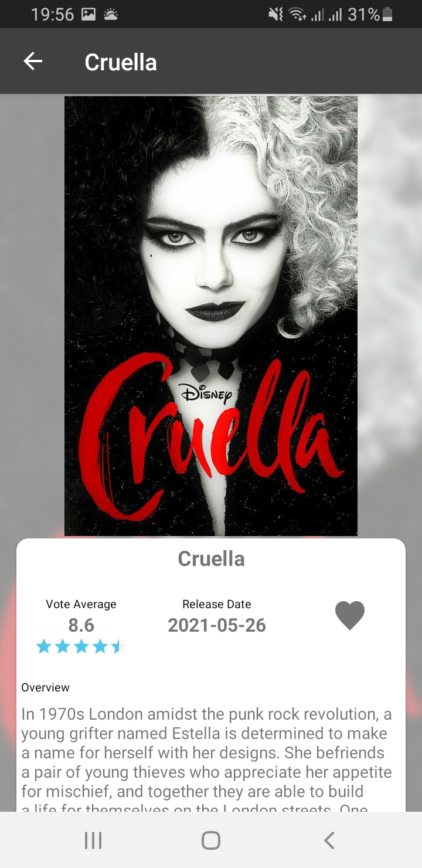Tap the release date 2021-05-26

tap(217, 625)
